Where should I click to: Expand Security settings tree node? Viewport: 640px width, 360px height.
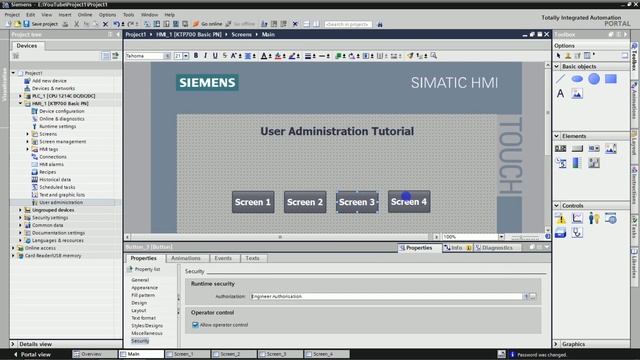[x=20, y=218]
